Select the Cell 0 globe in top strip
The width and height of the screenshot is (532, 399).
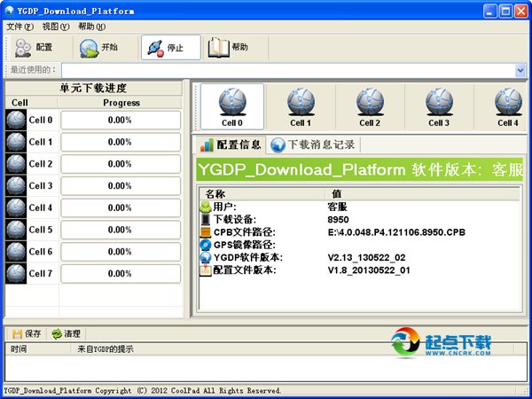[x=232, y=106]
